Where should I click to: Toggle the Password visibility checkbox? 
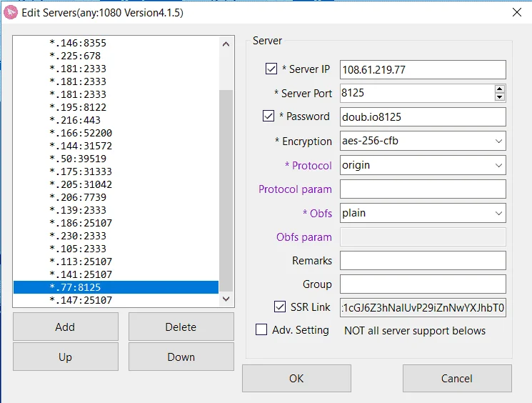click(268, 116)
